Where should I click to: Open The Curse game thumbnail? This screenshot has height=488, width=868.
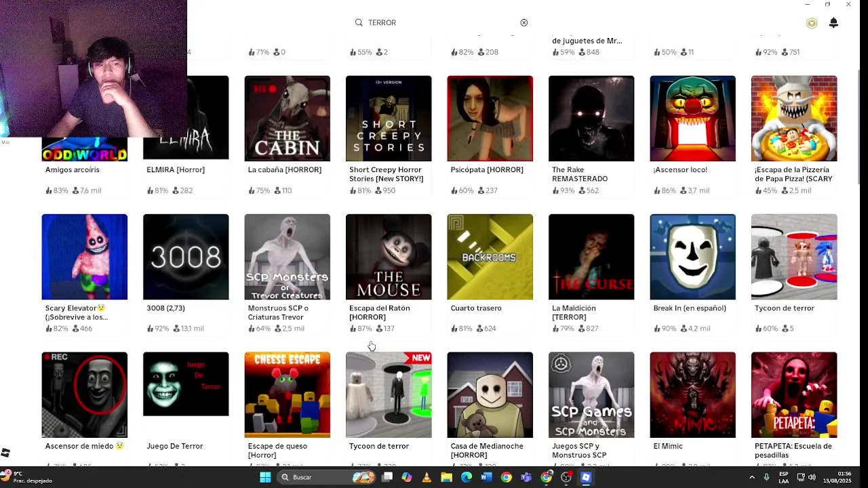point(591,257)
